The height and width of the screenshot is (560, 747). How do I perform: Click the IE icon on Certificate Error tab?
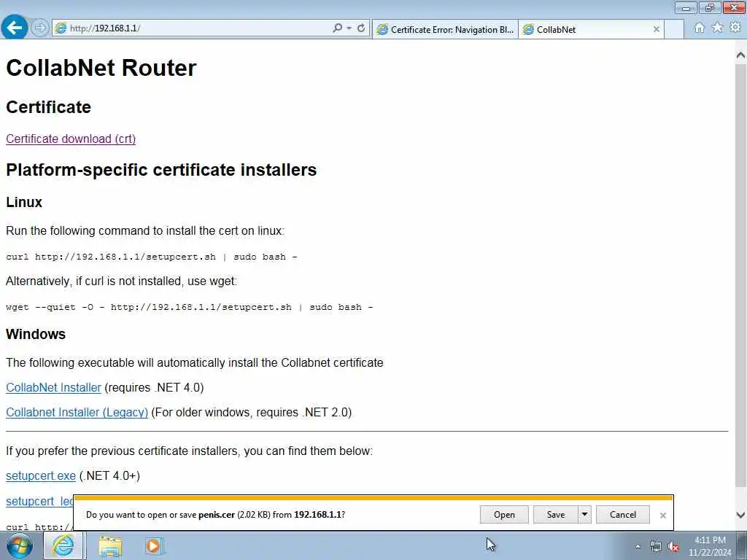pos(382,29)
